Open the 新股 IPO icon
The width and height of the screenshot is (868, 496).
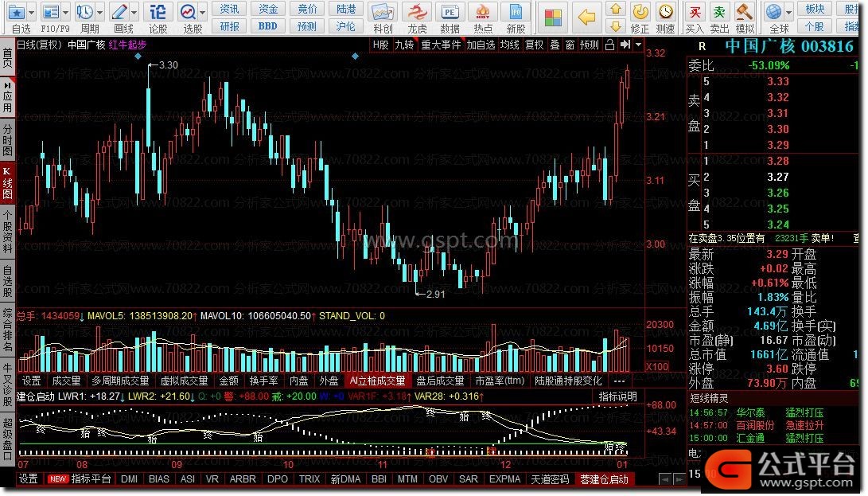tap(516, 12)
